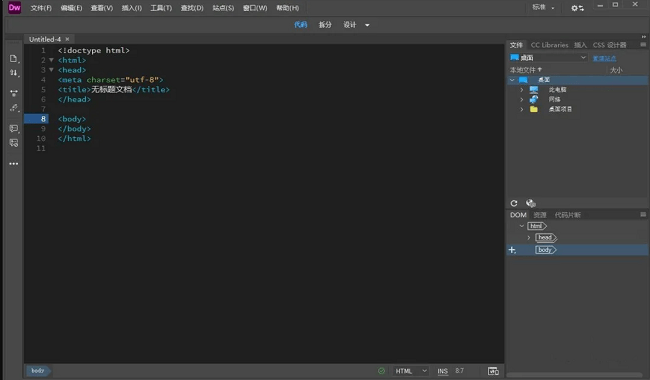This screenshot has width=650, height=380.
Task: Click the remove comment icon
Action: pyautogui.click(x=14, y=143)
